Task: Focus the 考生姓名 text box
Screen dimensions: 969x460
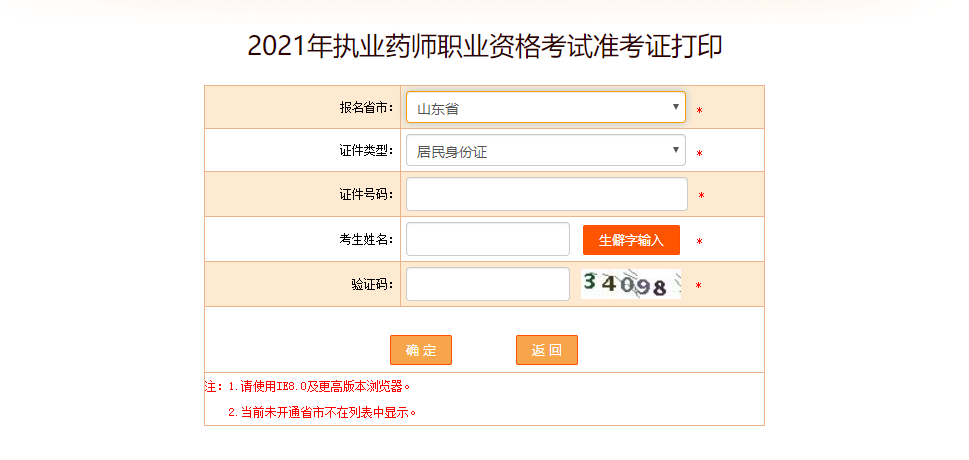Action: click(x=487, y=240)
